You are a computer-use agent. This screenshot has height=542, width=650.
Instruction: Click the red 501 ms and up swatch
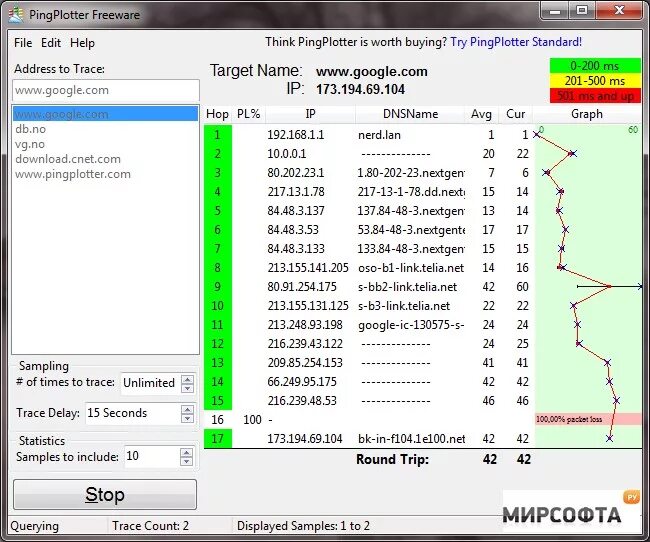(595, 96)
